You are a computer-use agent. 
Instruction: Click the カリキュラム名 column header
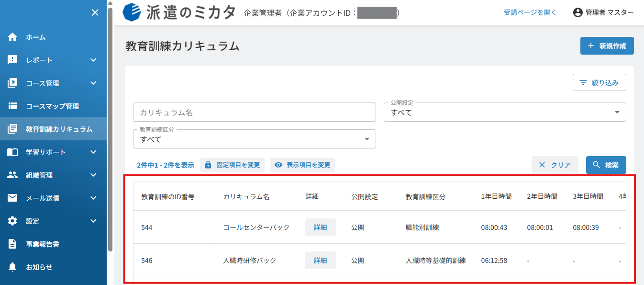point(246,196)
